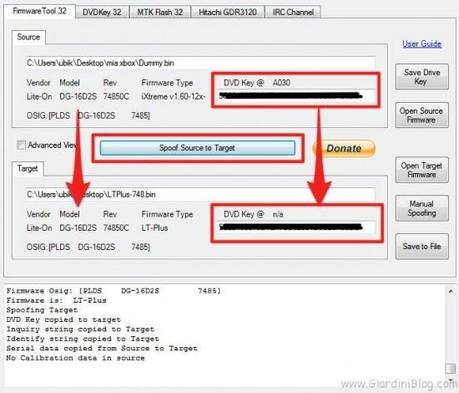Open the User Guide link
The image size is (459, 393).
(422, 44)
